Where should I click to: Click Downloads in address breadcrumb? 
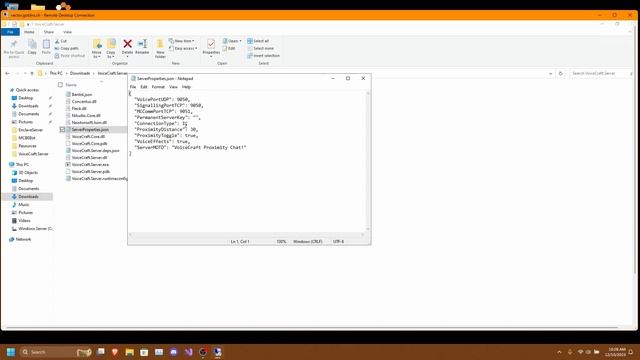80,73
